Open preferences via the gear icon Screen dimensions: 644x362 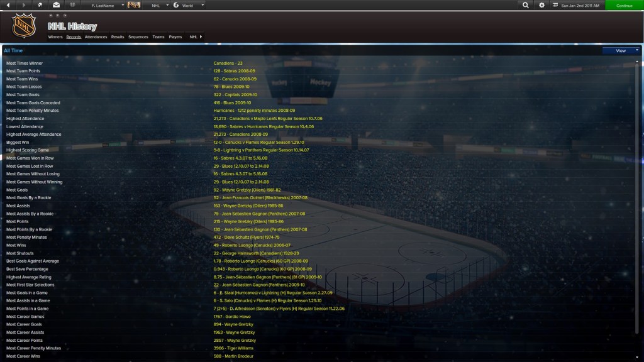[x=541, y=5]
